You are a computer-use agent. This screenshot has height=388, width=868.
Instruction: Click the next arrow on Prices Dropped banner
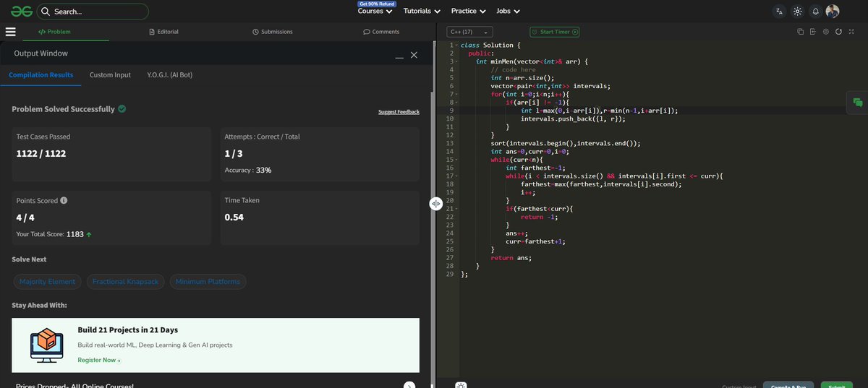(x=409, y=385)
